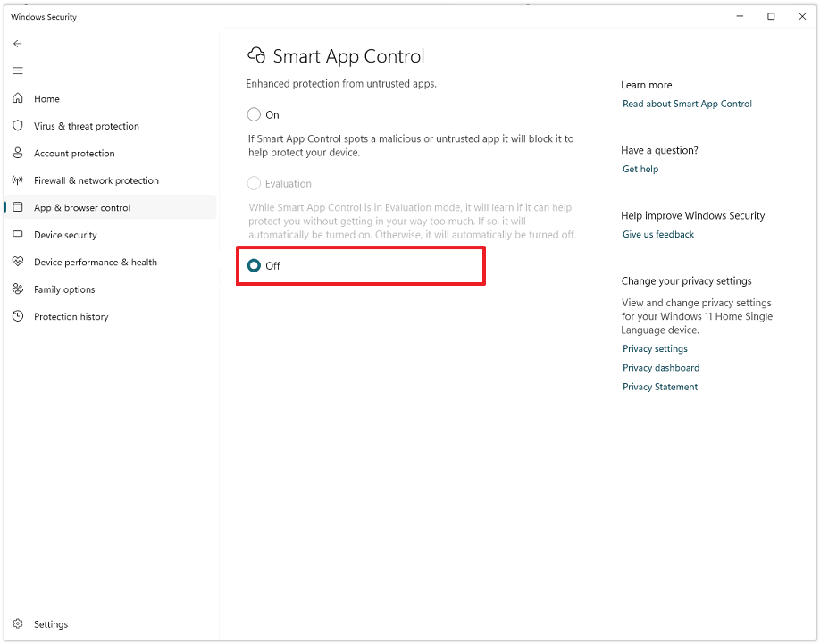Click the back arrow icon
The image size is (820, 644).
(x=18, y=44)
